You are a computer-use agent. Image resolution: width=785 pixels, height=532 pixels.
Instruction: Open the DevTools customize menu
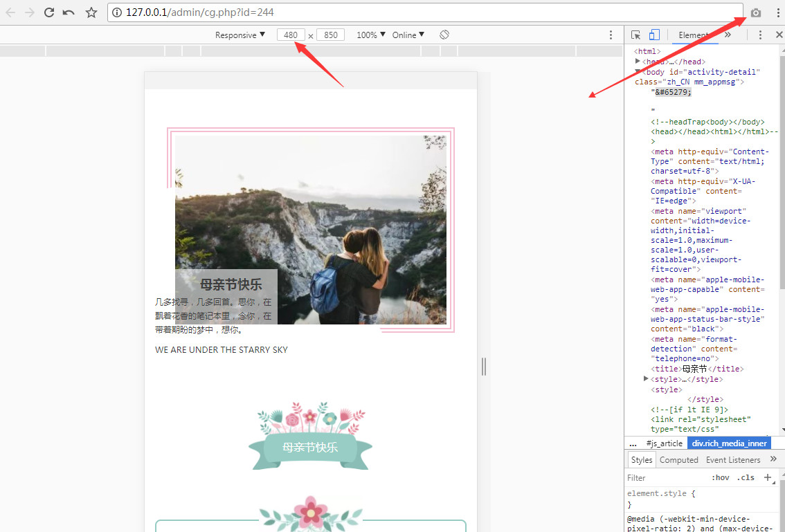pyautogui.click(x=760, y=35)
